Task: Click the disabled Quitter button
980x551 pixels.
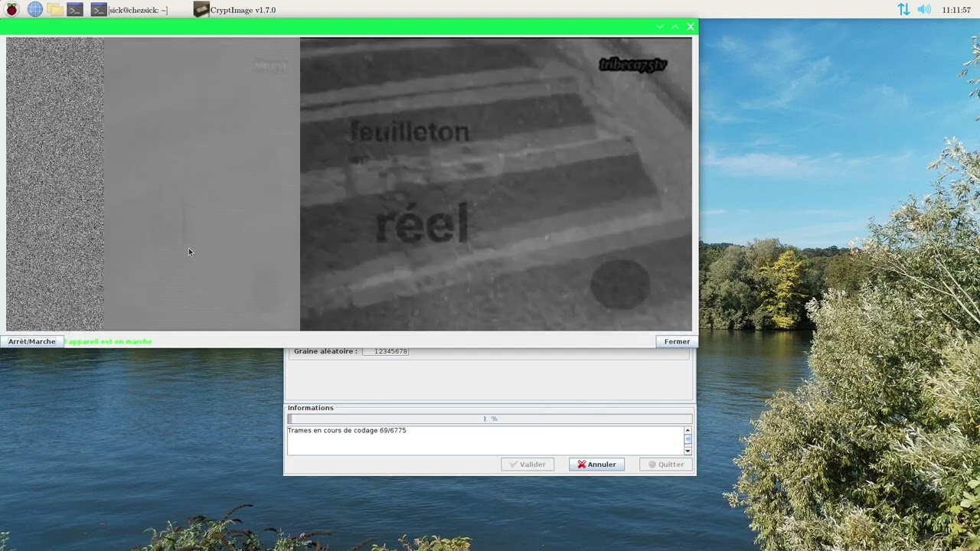Action: [666, 465]
